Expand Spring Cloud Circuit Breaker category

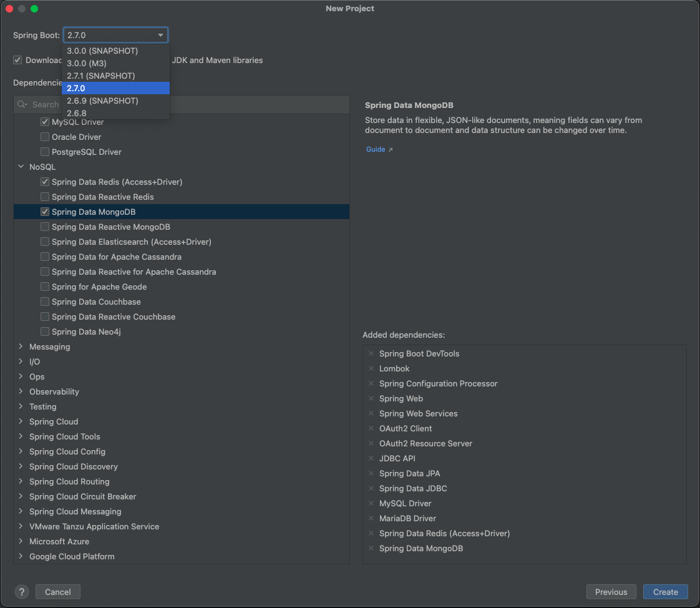(21, 496)
